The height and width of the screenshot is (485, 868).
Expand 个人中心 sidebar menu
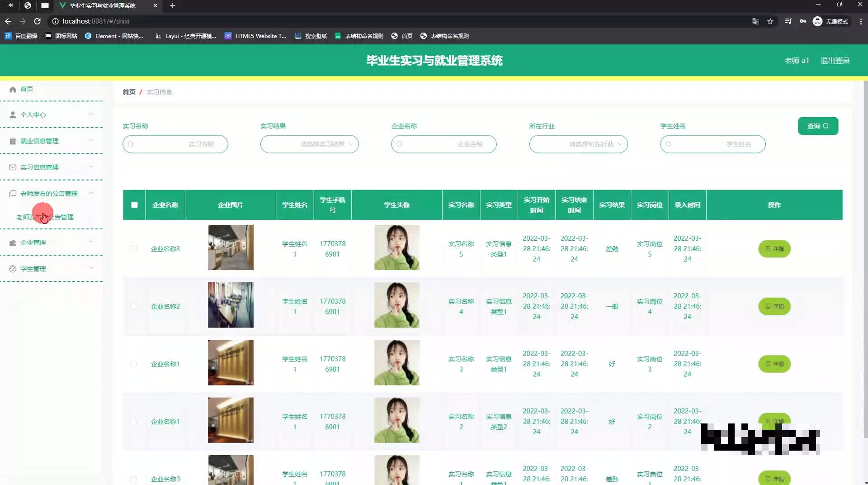(51, 114)
